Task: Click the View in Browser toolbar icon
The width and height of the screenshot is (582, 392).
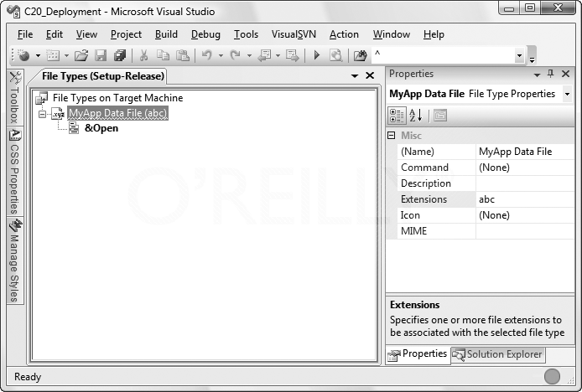Action: [x=336, y=55]
